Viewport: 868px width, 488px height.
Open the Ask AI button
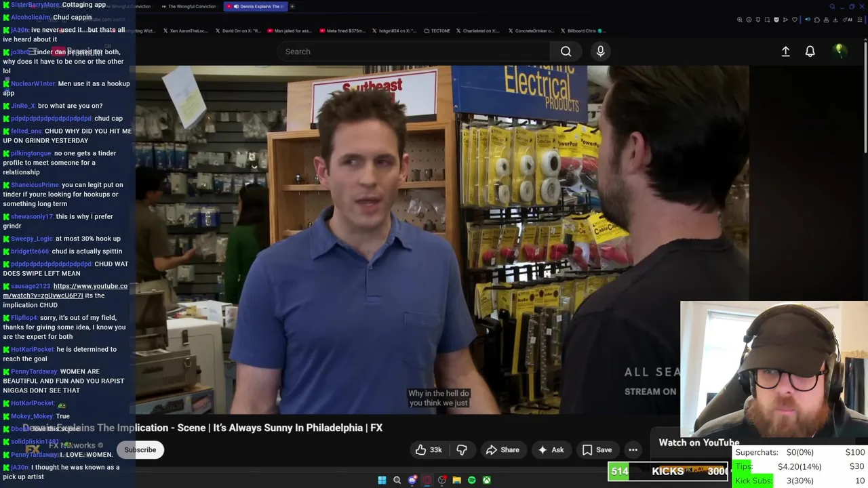point(551,450)
